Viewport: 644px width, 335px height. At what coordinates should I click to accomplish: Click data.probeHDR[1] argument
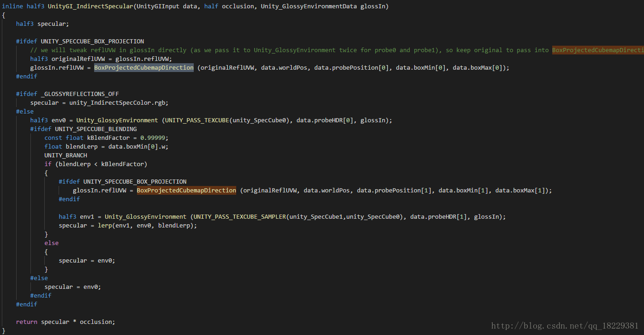click(x=438, y=217)
